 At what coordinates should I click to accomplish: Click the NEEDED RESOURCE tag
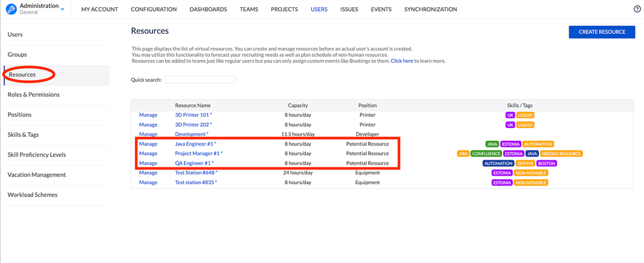[561, 154]
